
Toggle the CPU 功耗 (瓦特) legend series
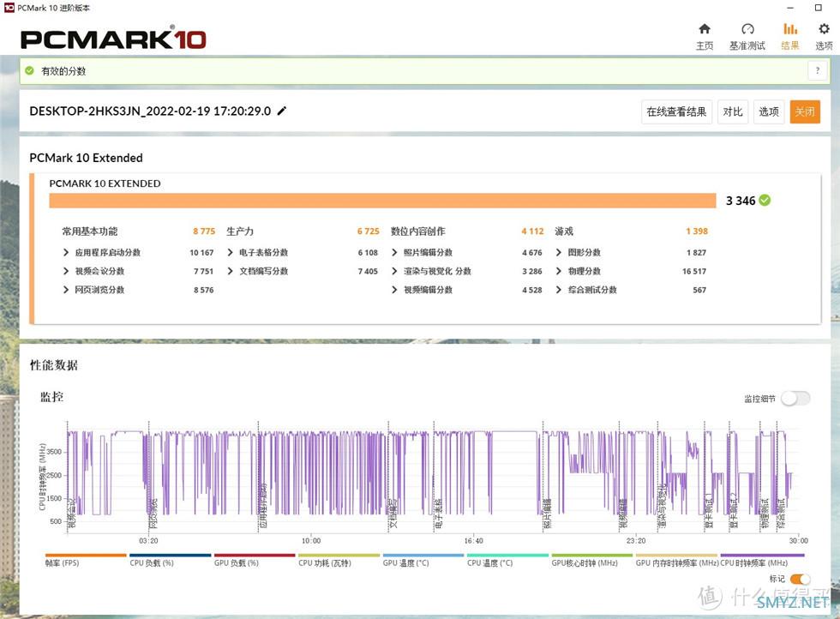339,560
